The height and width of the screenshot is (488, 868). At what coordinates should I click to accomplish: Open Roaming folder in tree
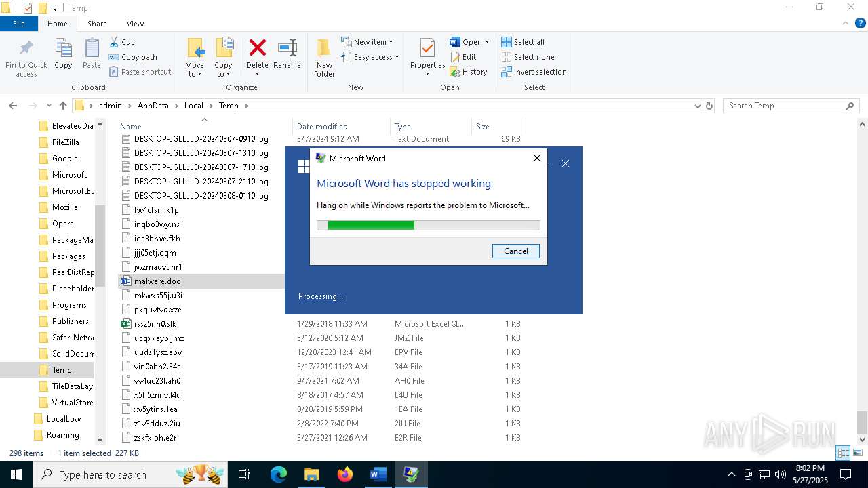point(62,435)
